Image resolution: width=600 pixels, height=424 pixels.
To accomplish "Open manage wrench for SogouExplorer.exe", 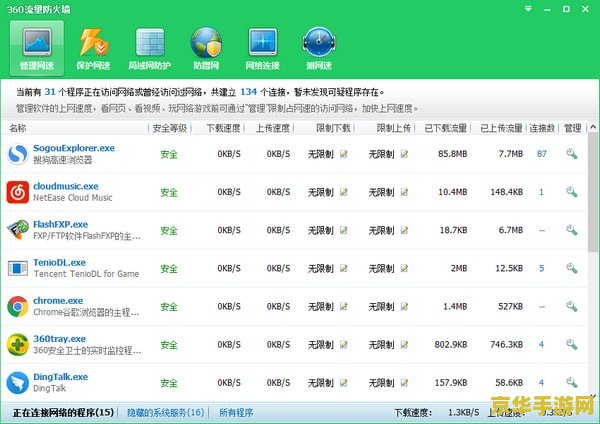I will tap(572, 154).
